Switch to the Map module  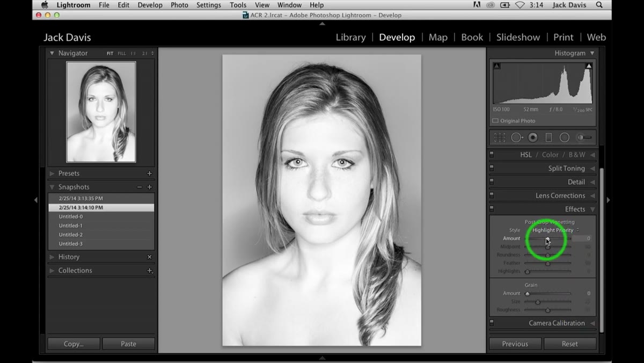(438, 37)
